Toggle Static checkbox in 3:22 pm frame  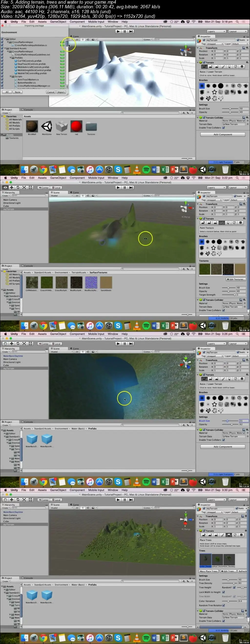235,196
